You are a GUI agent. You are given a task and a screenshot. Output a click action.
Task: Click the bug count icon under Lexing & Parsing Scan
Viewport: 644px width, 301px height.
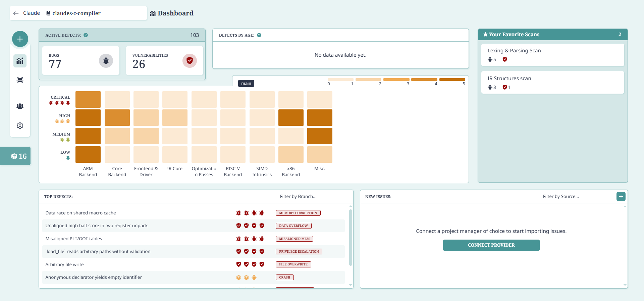[x=490, y=59]
